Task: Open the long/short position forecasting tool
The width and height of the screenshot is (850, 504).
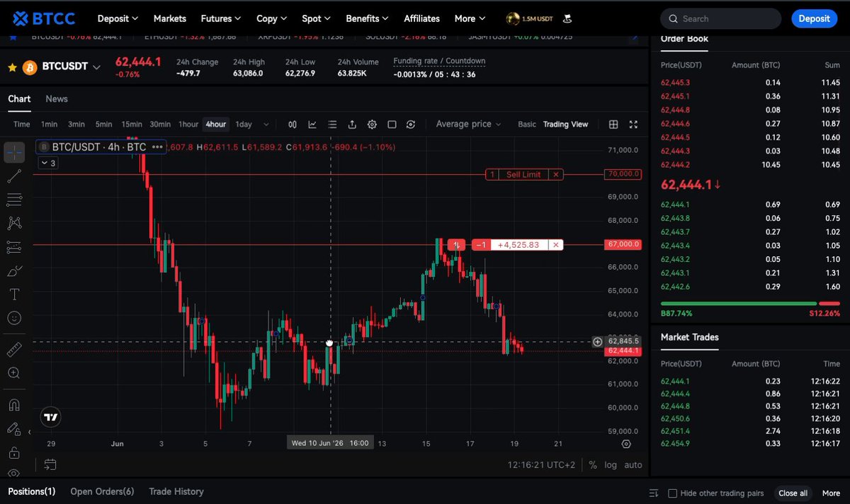Action: point(14,247)
